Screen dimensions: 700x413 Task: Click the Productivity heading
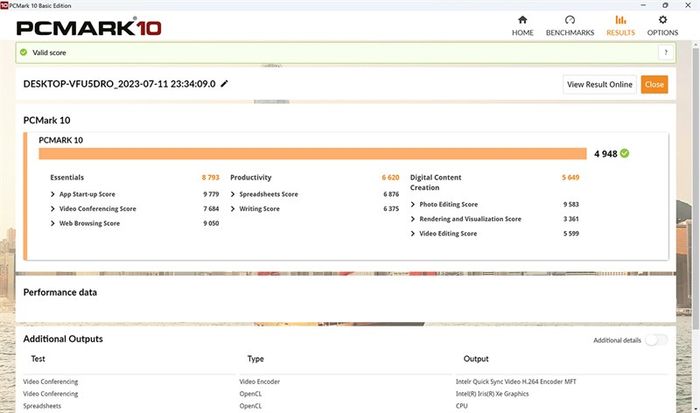tap(250, 177)
